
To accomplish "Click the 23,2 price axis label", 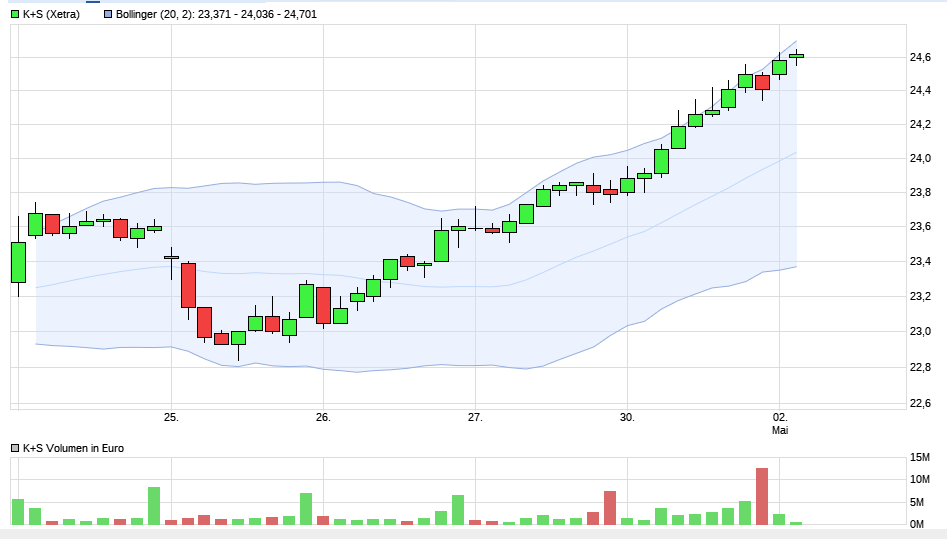I will (920, 296).
